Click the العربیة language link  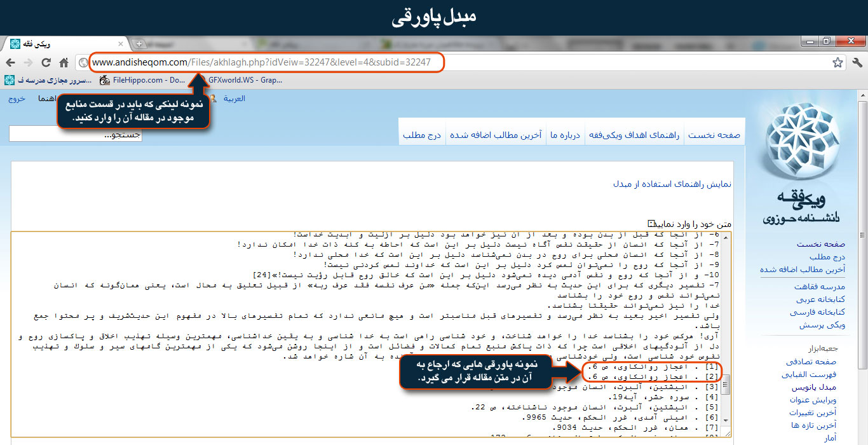click(234, 99)
